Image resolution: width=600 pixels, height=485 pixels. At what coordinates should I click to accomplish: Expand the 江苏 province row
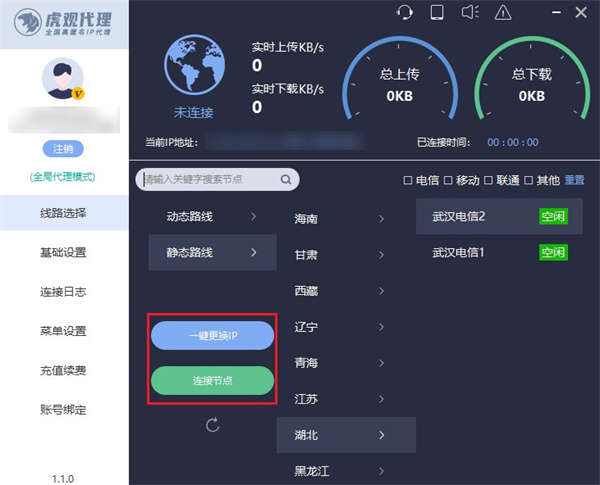[346, 399]
